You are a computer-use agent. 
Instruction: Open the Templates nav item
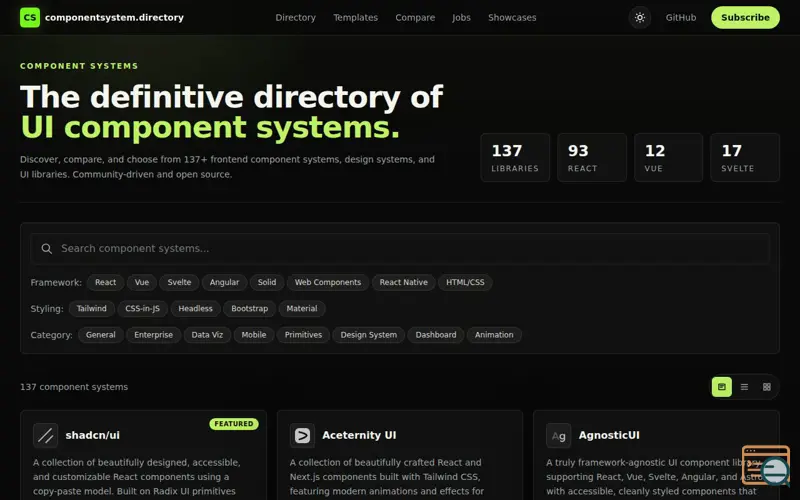(356, 17)
